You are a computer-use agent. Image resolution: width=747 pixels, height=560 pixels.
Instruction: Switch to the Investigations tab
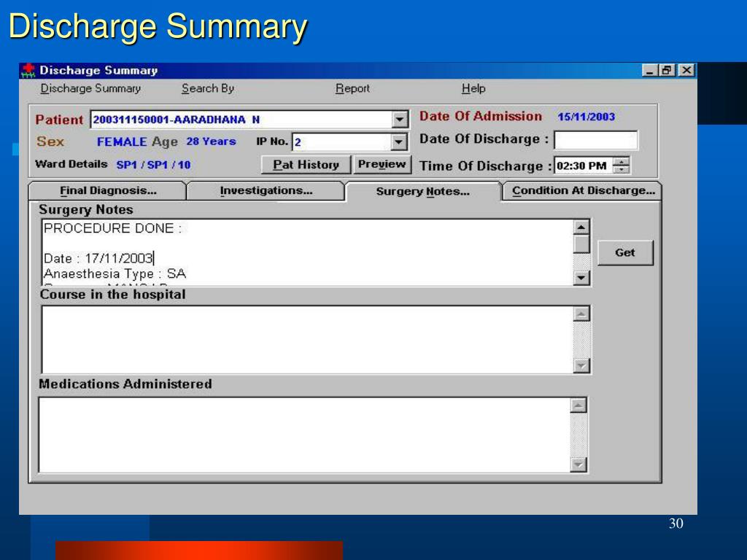[x=266, y=190]
